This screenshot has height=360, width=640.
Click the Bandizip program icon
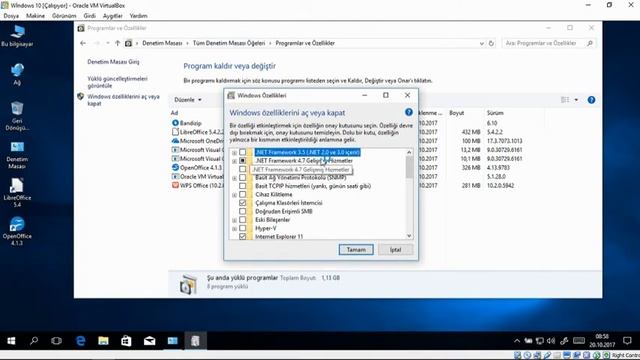click(175, 123)
